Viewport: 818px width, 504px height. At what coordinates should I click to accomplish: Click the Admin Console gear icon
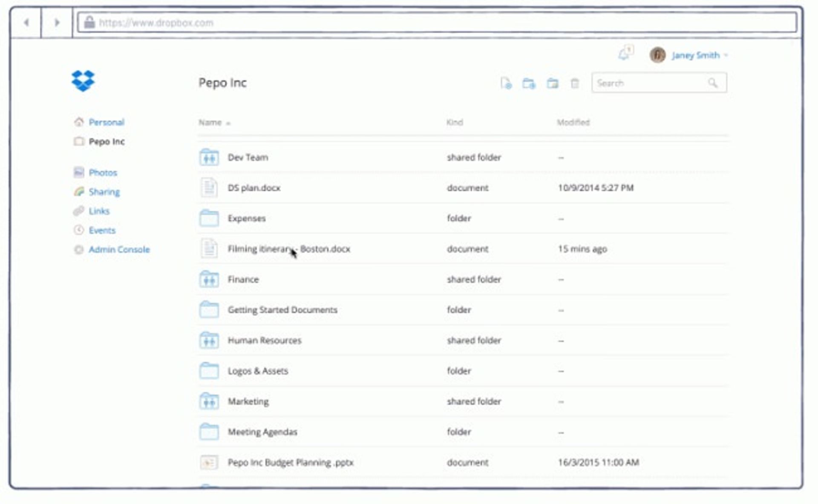point(79,249)
